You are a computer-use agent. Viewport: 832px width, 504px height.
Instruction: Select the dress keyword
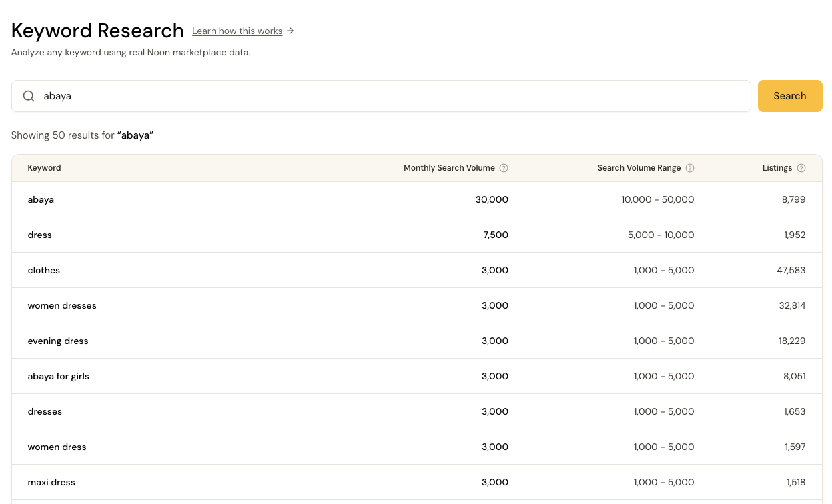[39, 235]
